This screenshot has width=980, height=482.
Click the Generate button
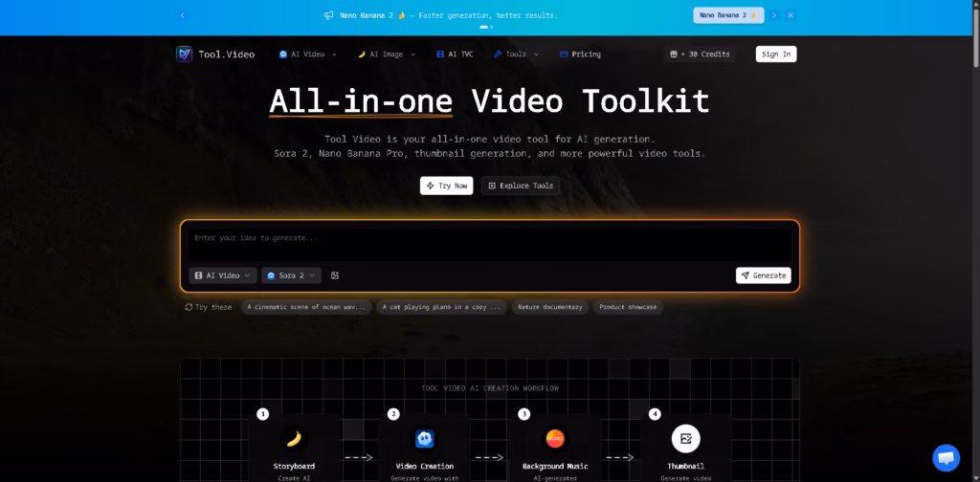coord(763,275)
